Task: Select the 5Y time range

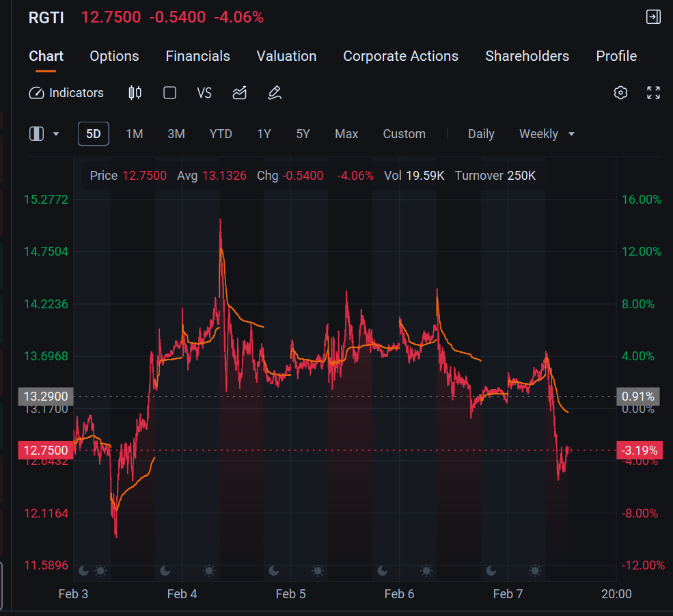Action: pos(303,134)
